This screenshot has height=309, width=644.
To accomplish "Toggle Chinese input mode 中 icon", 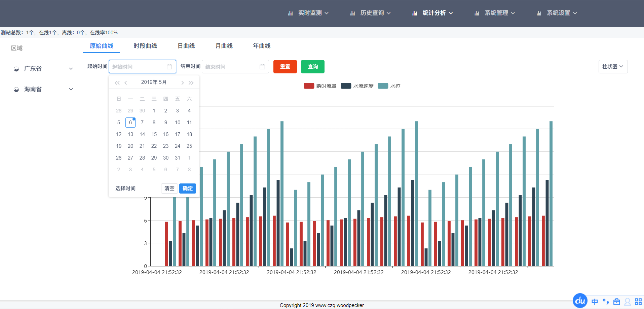I will click(x=595, y=302).
